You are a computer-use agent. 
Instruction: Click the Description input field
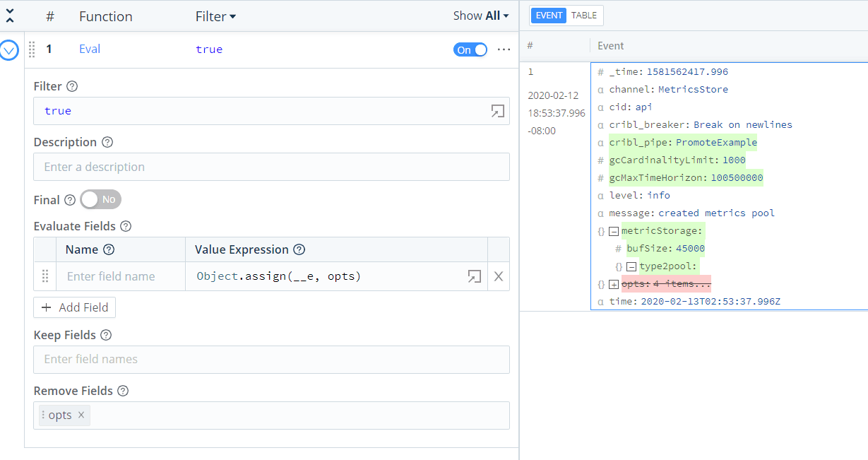tap(271, 167)
